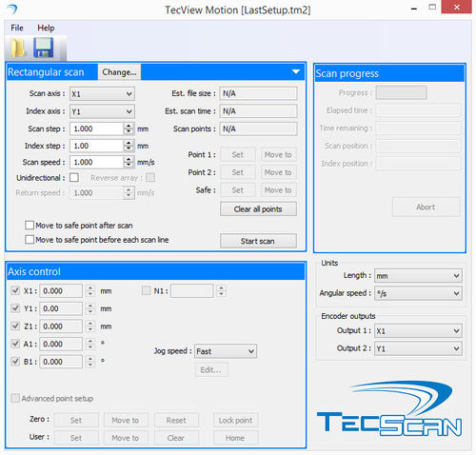
Task: Click Set button for Point 1
Action: pyautogui.click(x=238, y=155)
